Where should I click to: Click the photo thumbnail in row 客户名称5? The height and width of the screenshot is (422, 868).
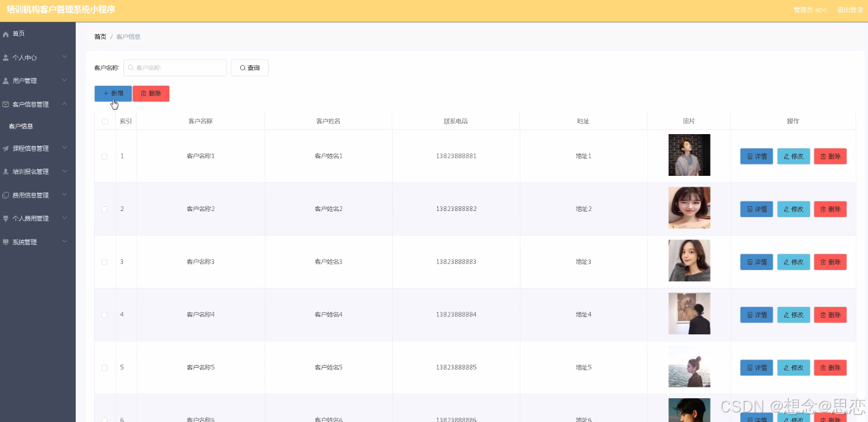point(689,367)
